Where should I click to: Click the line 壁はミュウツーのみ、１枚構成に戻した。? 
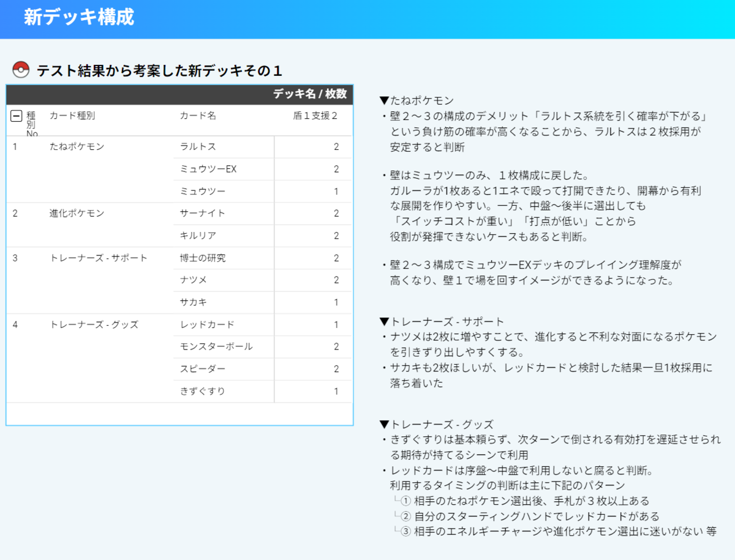pos(489,176)
